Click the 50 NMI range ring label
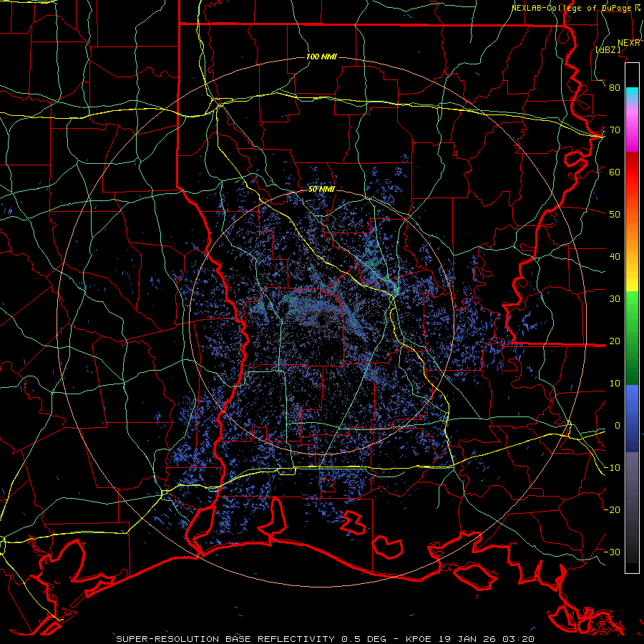The width and height of the screenshot is (644, 644). pos(321,189)
